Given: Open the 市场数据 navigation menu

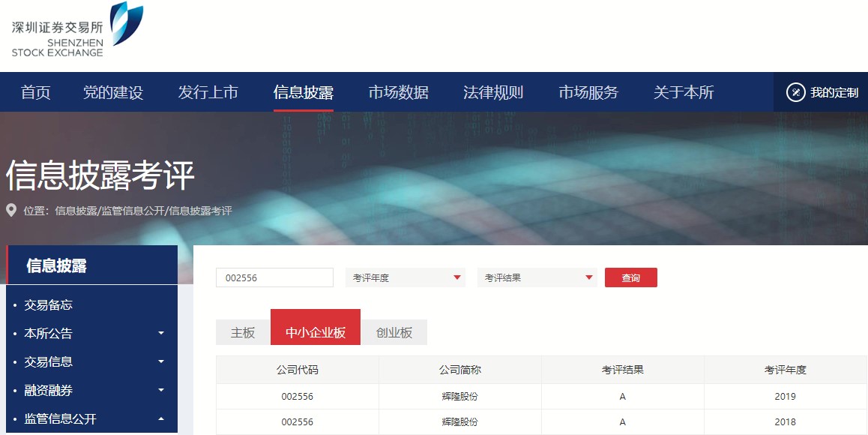Looking at the screenshot, I should (x=399, y=92).
